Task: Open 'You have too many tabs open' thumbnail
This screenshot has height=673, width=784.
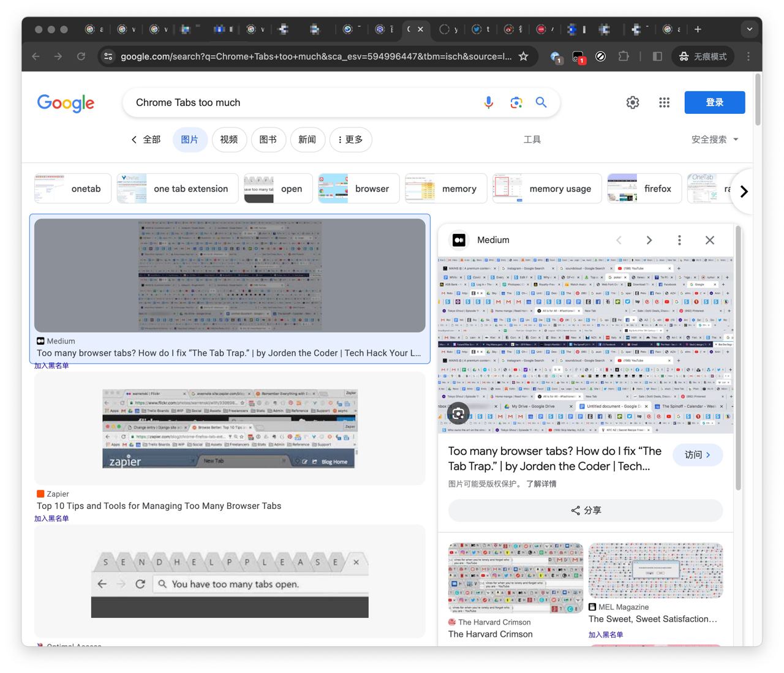Action: pyautogui.click(x=230, y=582)
